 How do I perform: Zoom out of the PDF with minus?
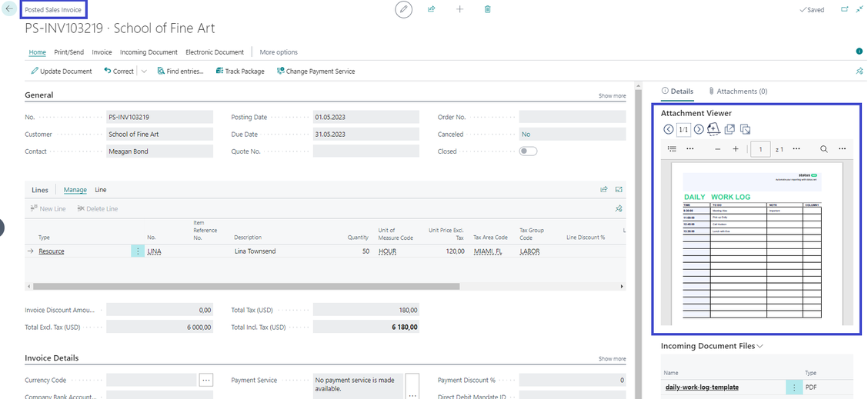718,149
